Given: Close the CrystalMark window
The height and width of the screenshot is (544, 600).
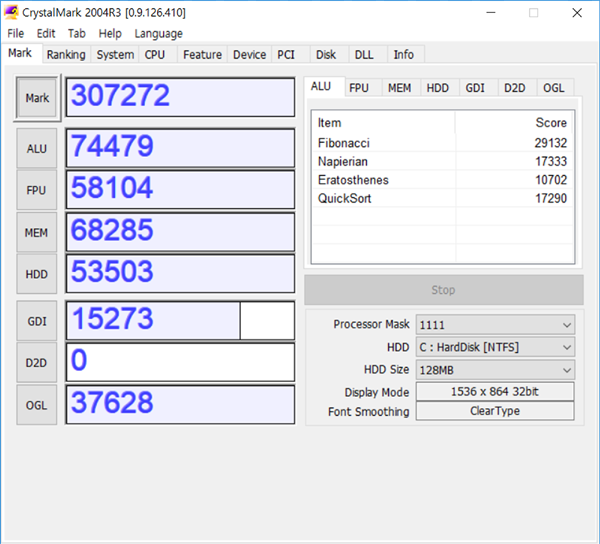Looking at the screenshot, I should click(577, 13).
